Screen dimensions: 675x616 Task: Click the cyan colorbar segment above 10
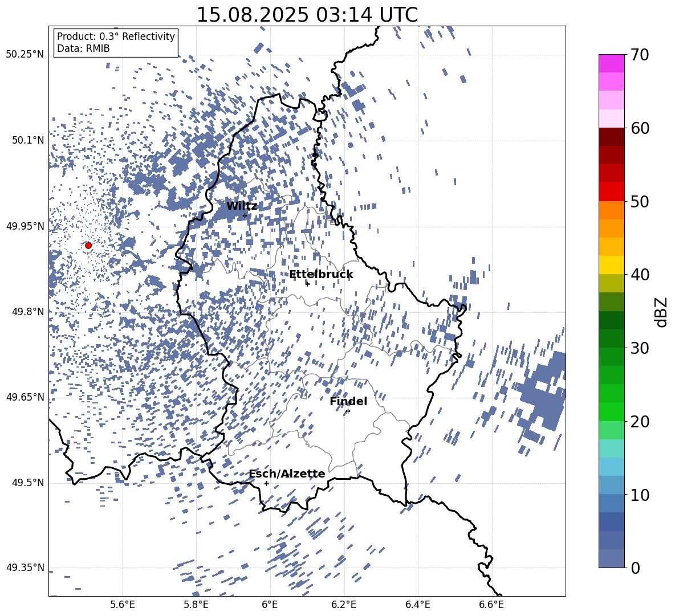pos(612,467)
